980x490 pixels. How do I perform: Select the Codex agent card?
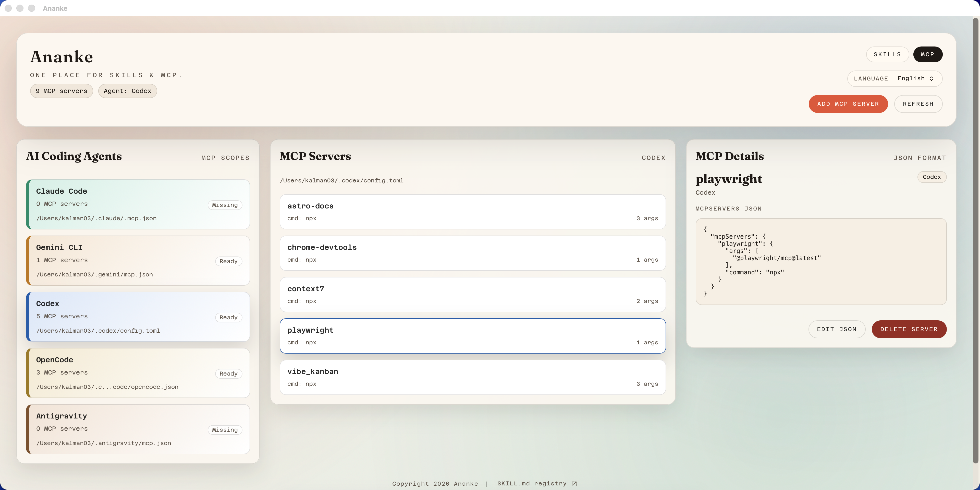pos(138,317)
